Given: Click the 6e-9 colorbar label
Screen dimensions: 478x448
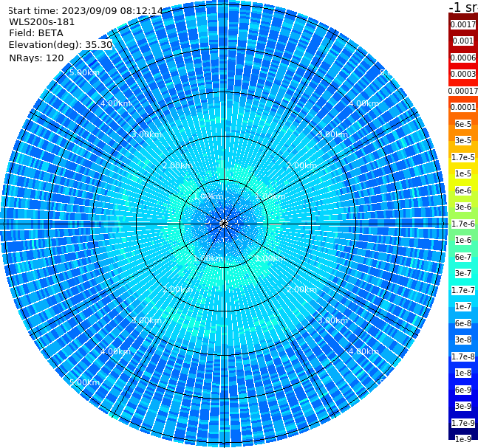Looking at the screenshot, I should (463, 390).
